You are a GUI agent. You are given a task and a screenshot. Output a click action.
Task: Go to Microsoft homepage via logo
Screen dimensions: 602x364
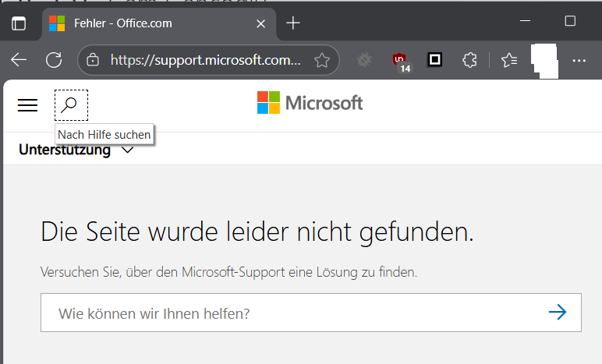[310, 103]
